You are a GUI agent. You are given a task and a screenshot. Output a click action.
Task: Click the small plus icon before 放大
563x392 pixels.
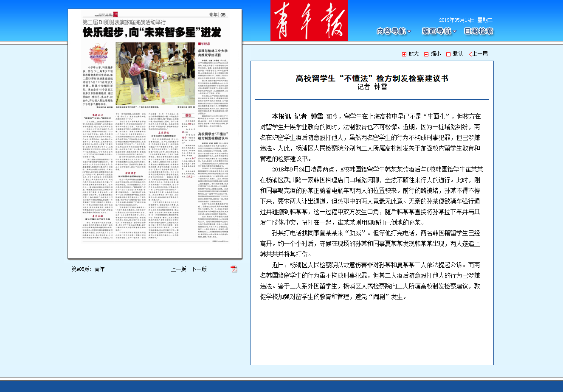coord(403,54)
